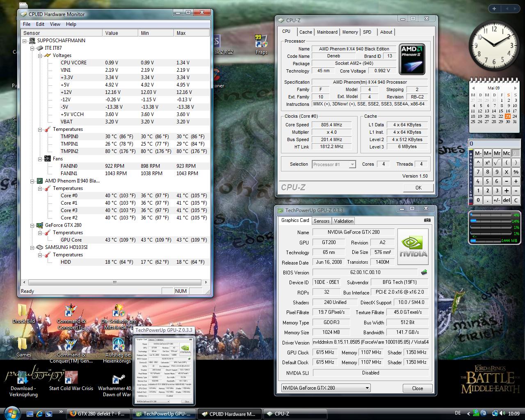The height and width of the screenshot is (420, 525).
Task: Click previous month arrow in calendar gadget
Action: click(473, 88)
